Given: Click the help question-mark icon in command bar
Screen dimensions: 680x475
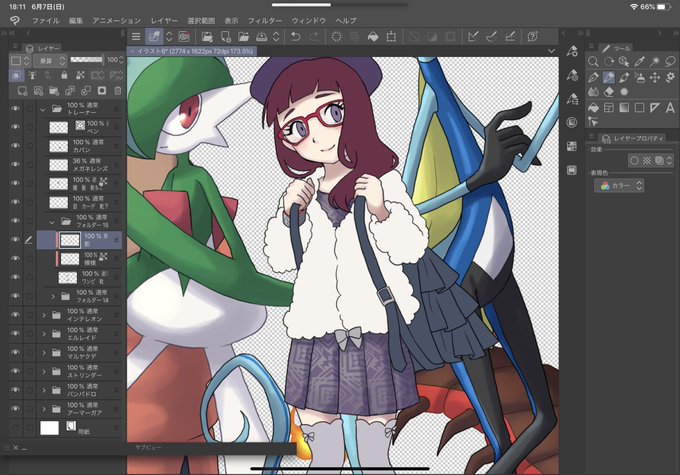Looking at the screenshot, I should 533,37.
